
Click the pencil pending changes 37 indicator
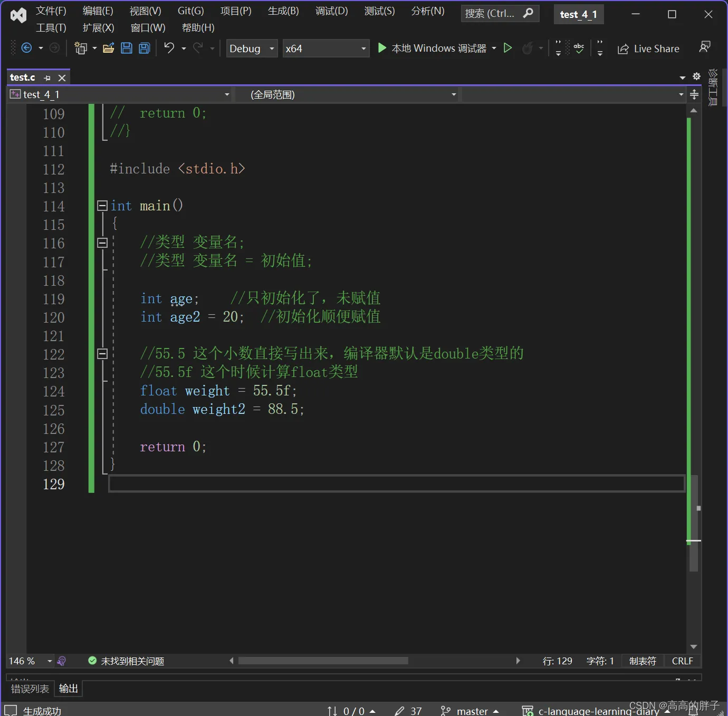point(408,711)
